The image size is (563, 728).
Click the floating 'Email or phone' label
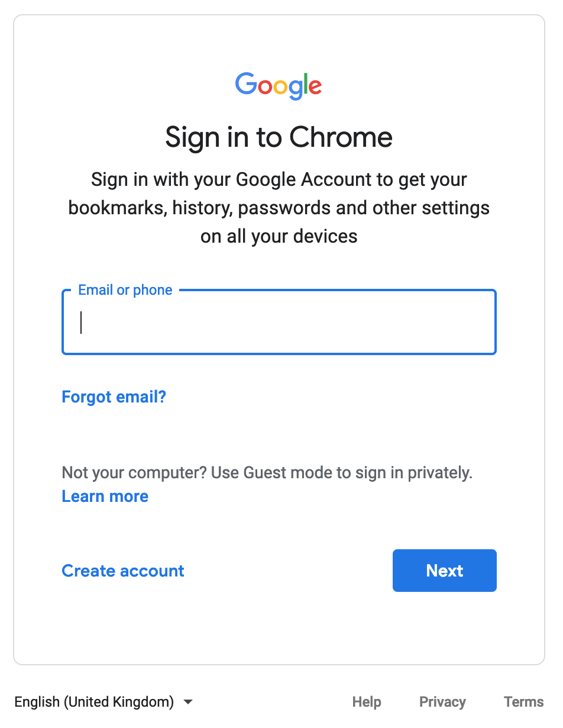(125, 290)
